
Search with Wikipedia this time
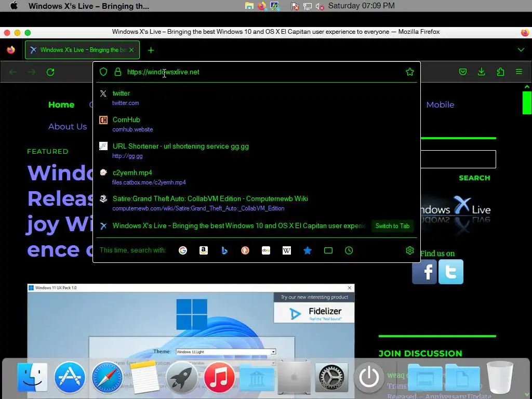(287, 250)
